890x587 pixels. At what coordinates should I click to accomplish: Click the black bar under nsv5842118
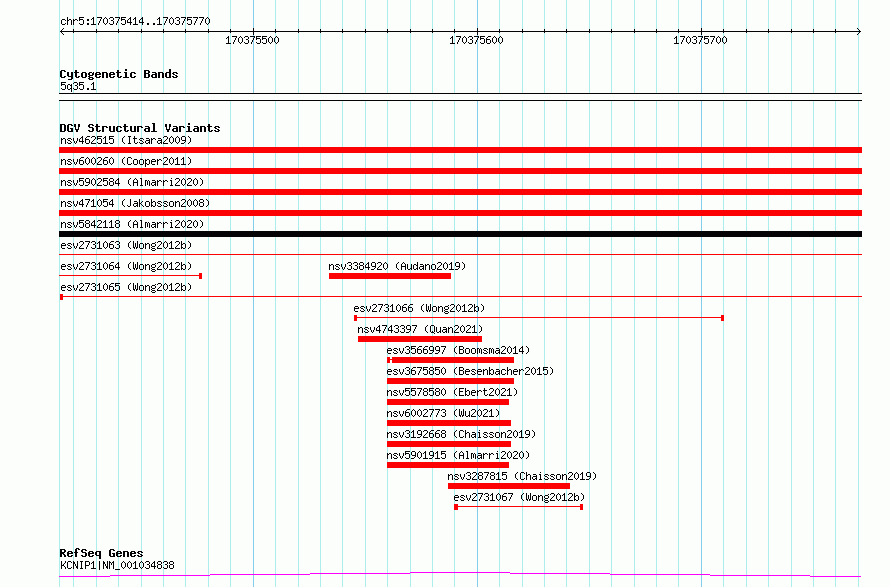(x=460, y=234)
